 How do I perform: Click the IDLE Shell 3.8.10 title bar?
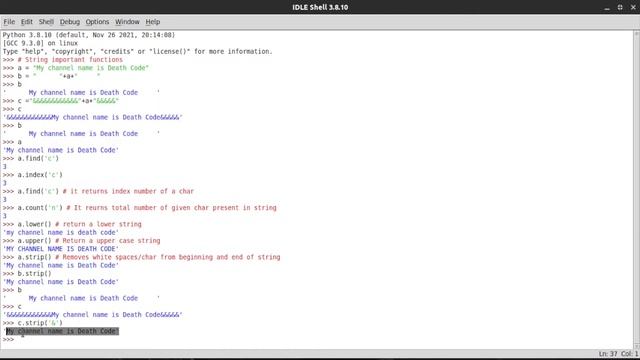[x=320, y=7]
